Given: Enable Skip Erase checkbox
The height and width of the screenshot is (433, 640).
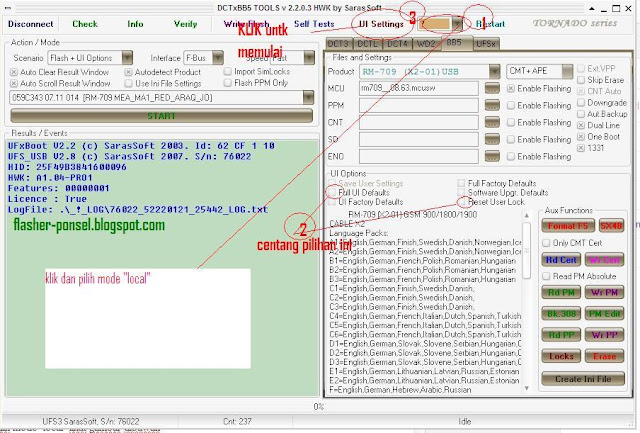Looking at the screenshot, I should pyautogui.click(x=581, y=80).
